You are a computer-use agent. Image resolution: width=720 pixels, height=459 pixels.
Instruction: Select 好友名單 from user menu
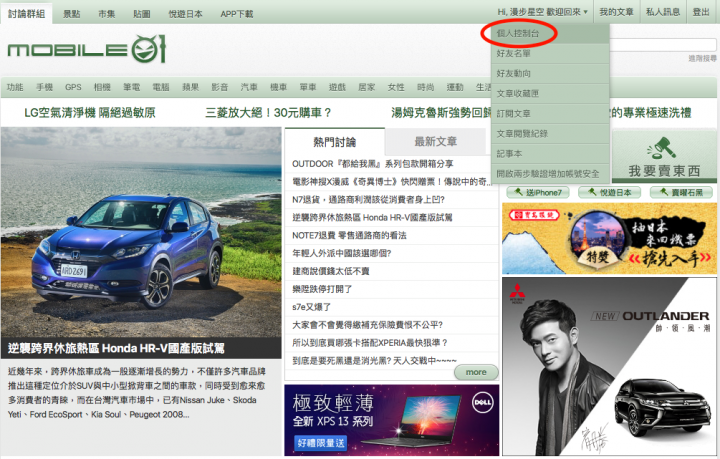pyautogui.click(x=550, y=53)
